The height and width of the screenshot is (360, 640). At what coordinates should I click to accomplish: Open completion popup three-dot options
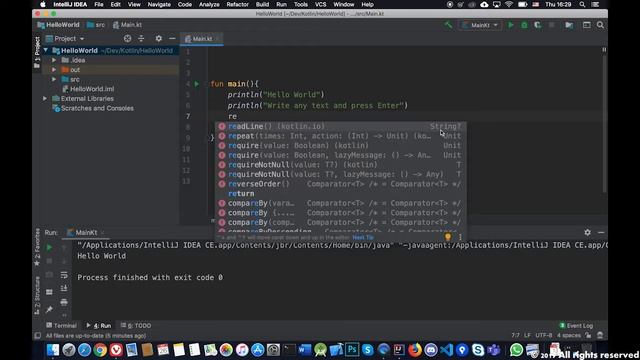tap(460, 237)
